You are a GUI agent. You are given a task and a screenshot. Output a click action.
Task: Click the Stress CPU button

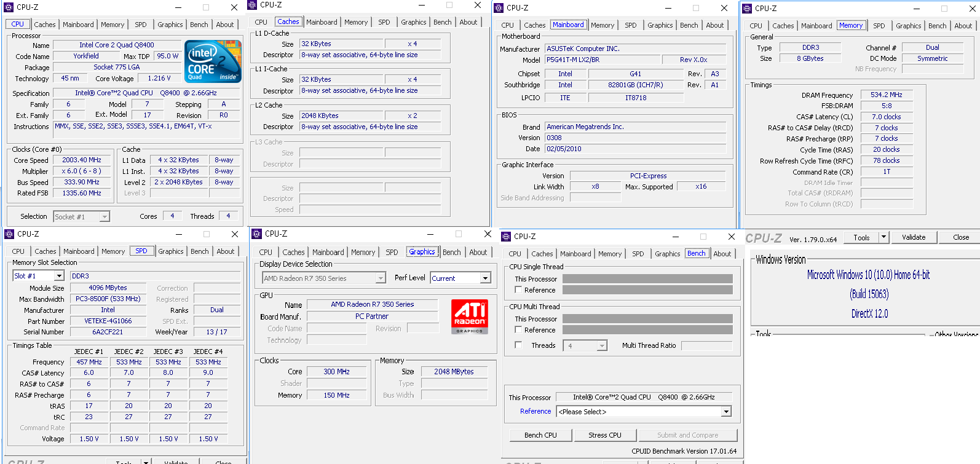(x=605, y=435)
